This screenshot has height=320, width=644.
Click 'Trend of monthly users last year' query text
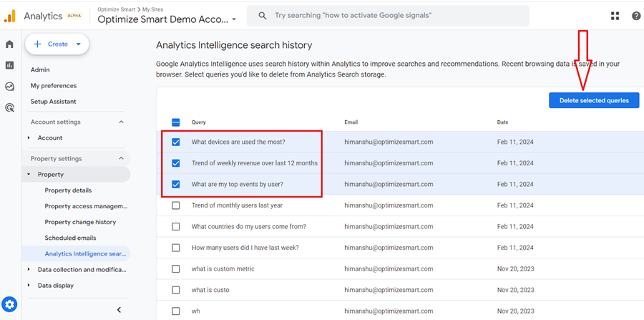pyautogui.click(x=237, y=205)
